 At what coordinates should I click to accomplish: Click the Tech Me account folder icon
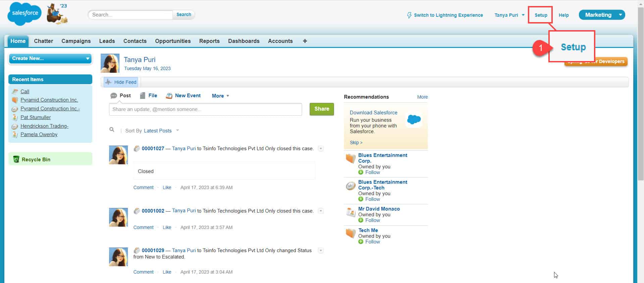coord(351,233)
